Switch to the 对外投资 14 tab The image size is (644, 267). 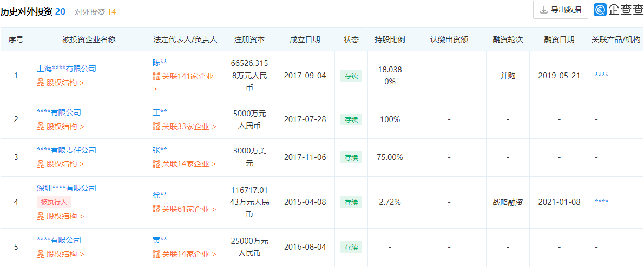(95, 11)
